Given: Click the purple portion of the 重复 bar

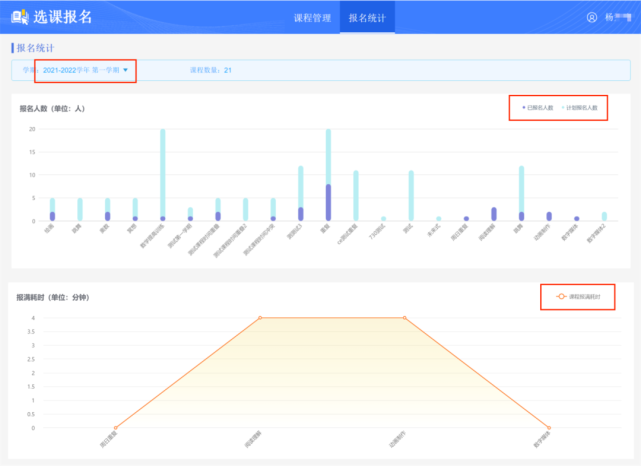Looking at the screenshot, I should 328,202.
